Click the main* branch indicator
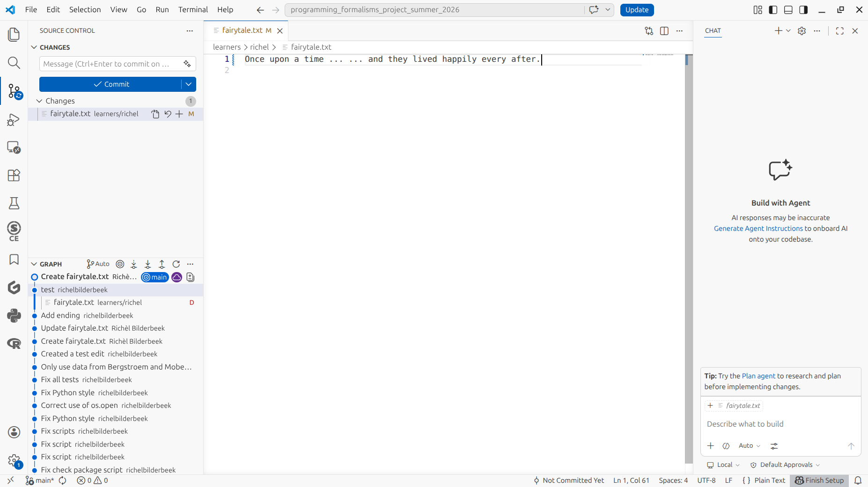This screenshot has height=487, width=868. click(x=40, y=480)
